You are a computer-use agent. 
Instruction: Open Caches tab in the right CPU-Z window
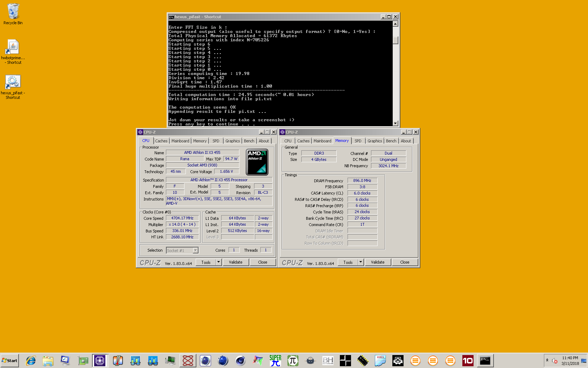[303, 141]
